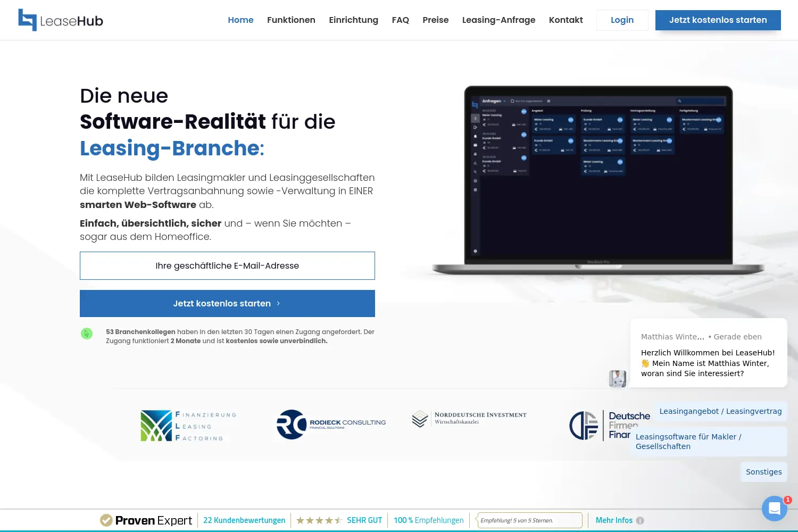Open the welcome chat message from Matthias
This screenshot has height=532, width=798.
709,353
